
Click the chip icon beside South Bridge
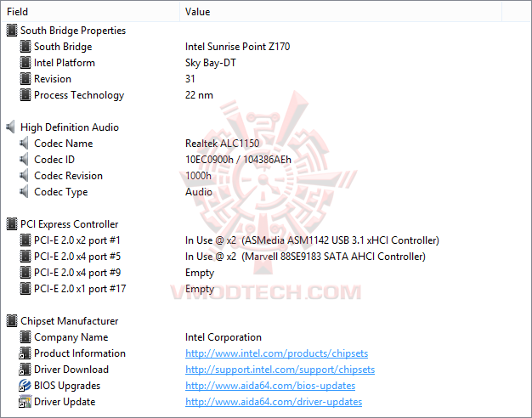pos(25,47)
